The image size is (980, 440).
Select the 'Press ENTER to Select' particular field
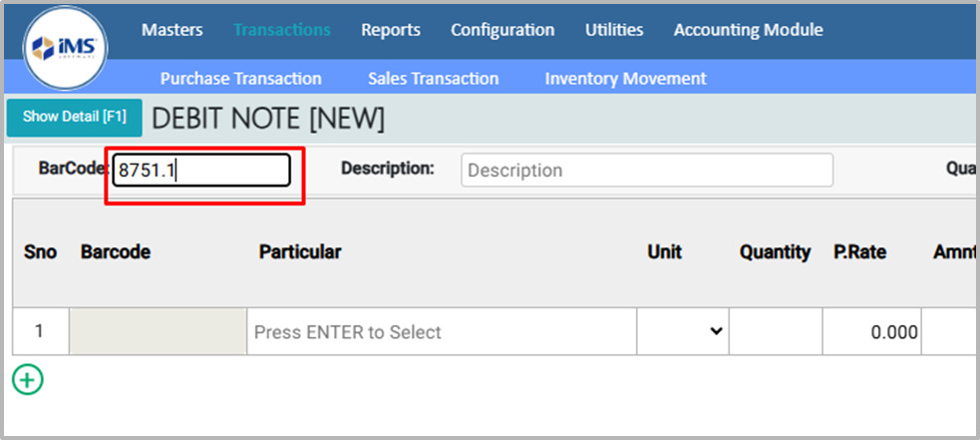[441, 332]
